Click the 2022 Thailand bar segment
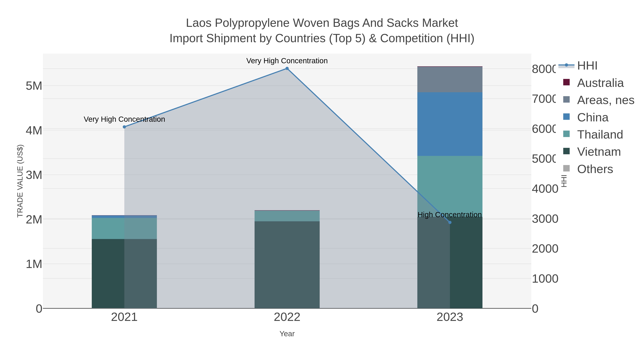This screenshot has height=362, width=644. (x=287, y=216)
